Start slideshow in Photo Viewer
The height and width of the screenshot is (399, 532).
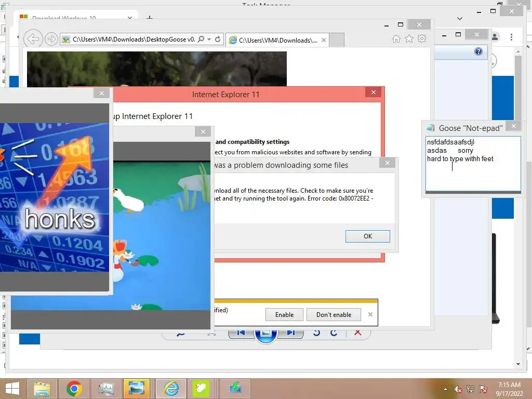click(265, 334)
